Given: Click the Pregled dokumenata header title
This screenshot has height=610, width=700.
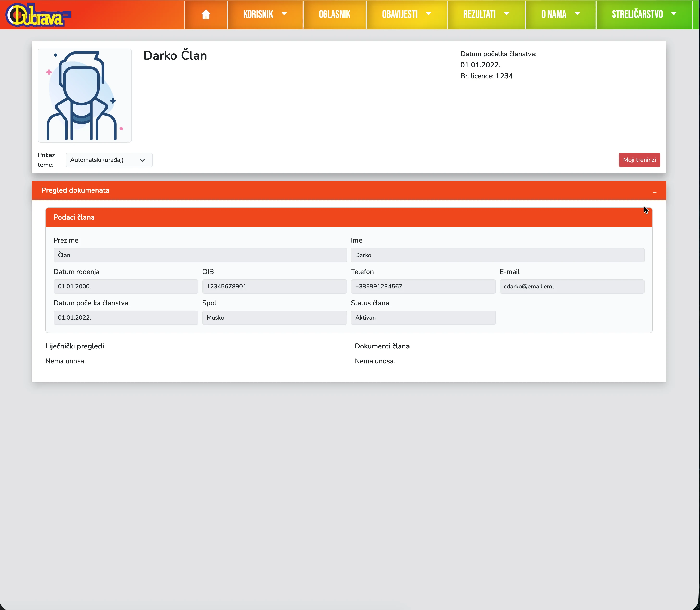Looking at the screenshot, I should coord(75,190).
